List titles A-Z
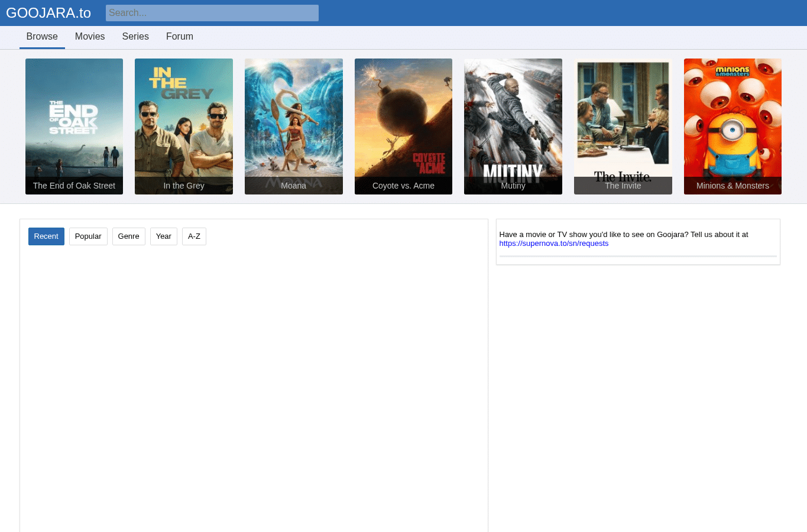 pos(194,236)
